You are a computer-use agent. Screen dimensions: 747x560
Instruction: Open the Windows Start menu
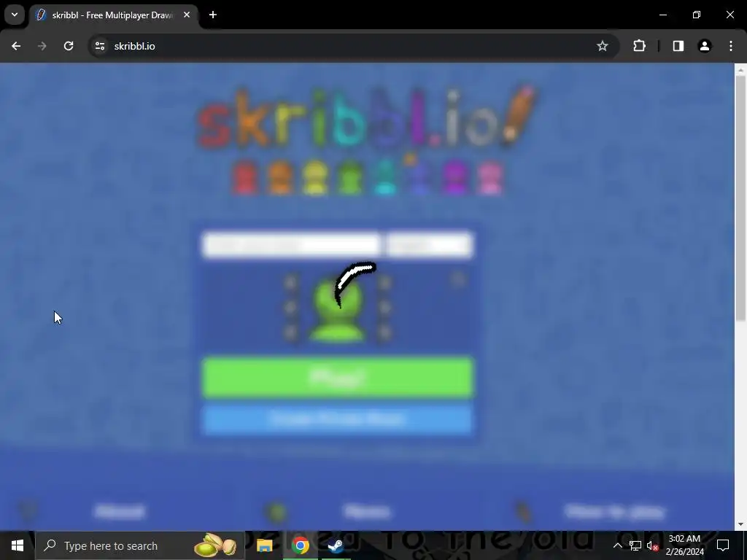click(x=18, y=545)
